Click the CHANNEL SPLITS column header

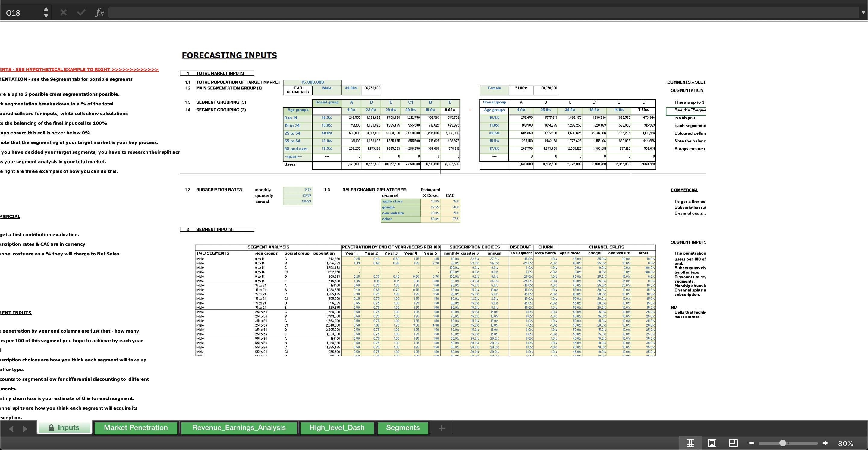(606, 247)
